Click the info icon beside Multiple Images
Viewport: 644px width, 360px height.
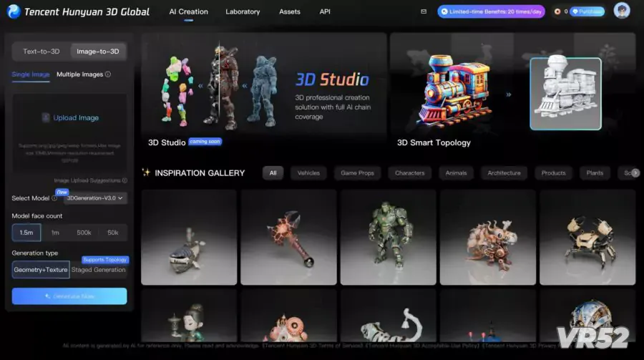coord(108,74)
